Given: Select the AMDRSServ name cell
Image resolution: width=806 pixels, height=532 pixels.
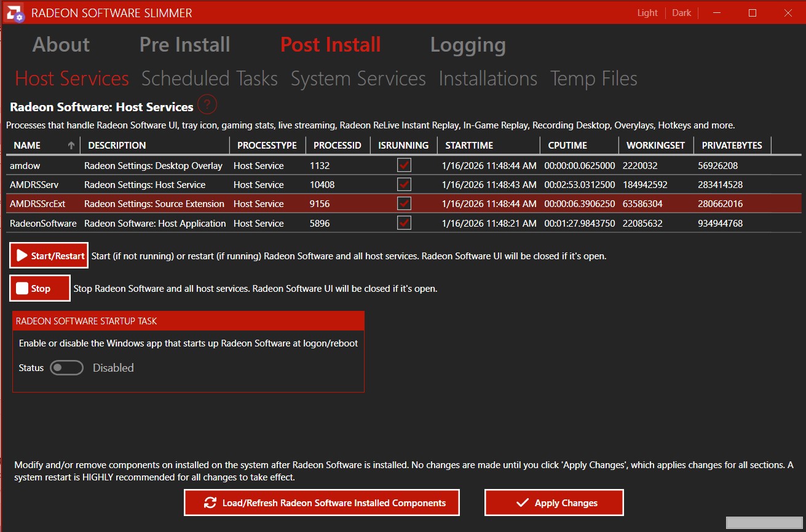Looking at the screenshot, I should pyautogui.click(x=34, y=185).
